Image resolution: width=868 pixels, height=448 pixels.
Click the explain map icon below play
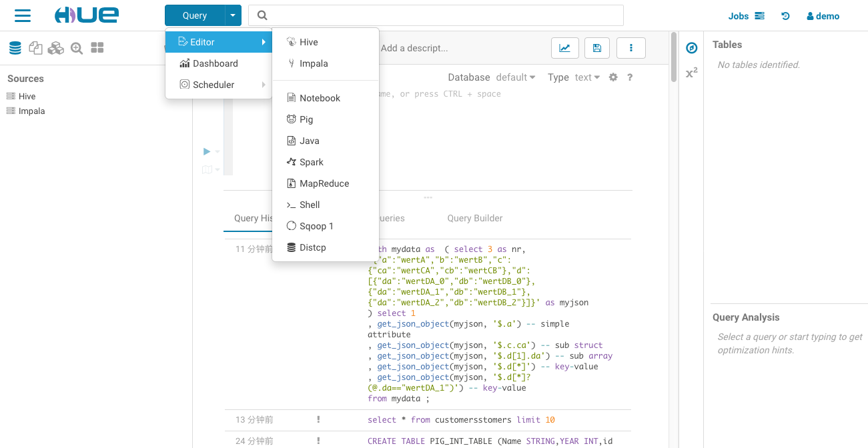[x=207, y=169]
